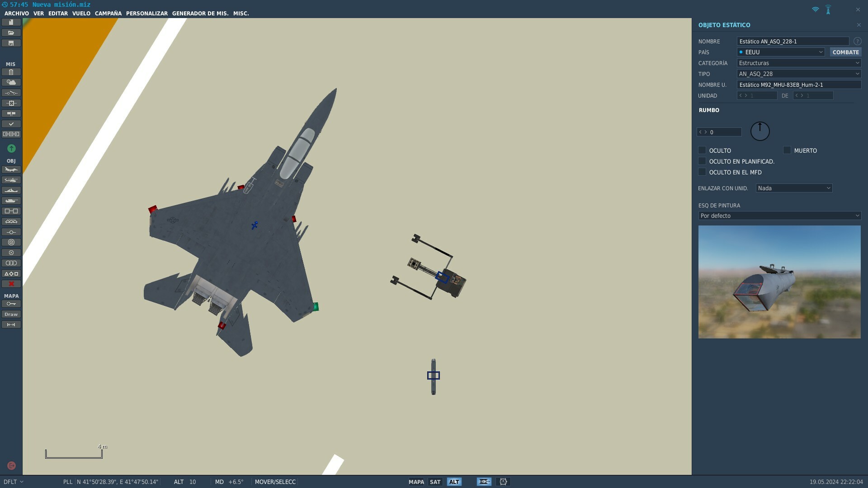Save the mission with the floppy icon
The image size is (868, 488).
(x=11, y=43)
